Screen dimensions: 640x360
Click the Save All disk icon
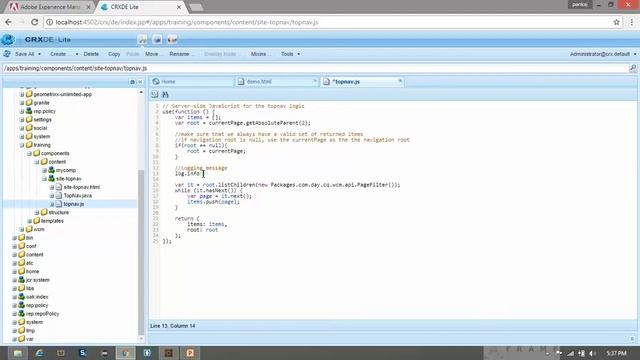(x=7, y=54)
